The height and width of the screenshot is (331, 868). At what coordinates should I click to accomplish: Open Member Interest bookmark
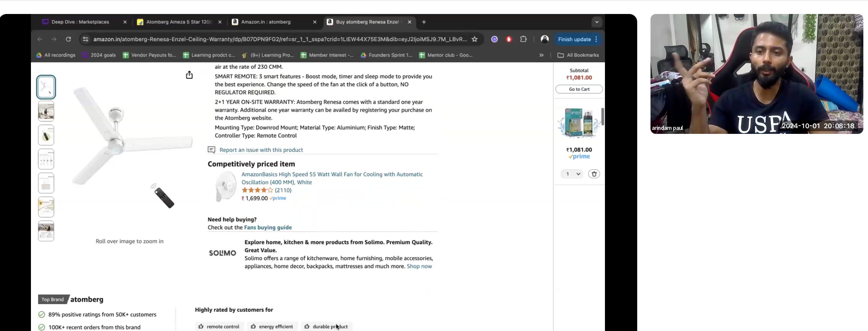pyautogui.click(x=327, y=55)
